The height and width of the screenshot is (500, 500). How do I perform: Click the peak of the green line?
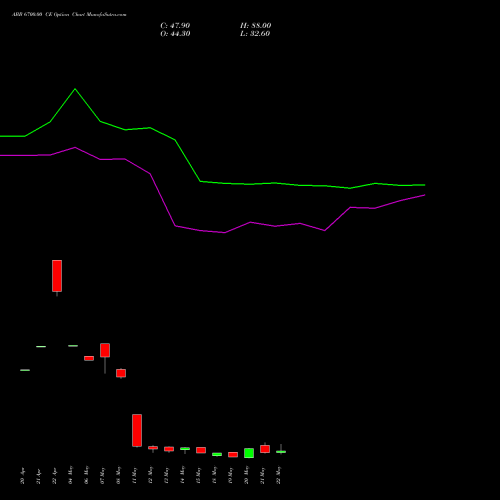click(75, 89)
